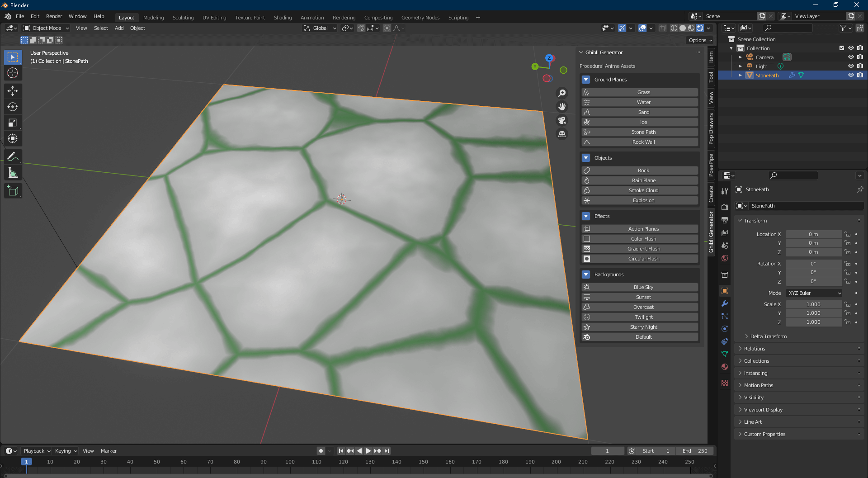Open the Modifier properties wrench tab
This screenshot has width=868, height=478.
[x=725, y=303]
